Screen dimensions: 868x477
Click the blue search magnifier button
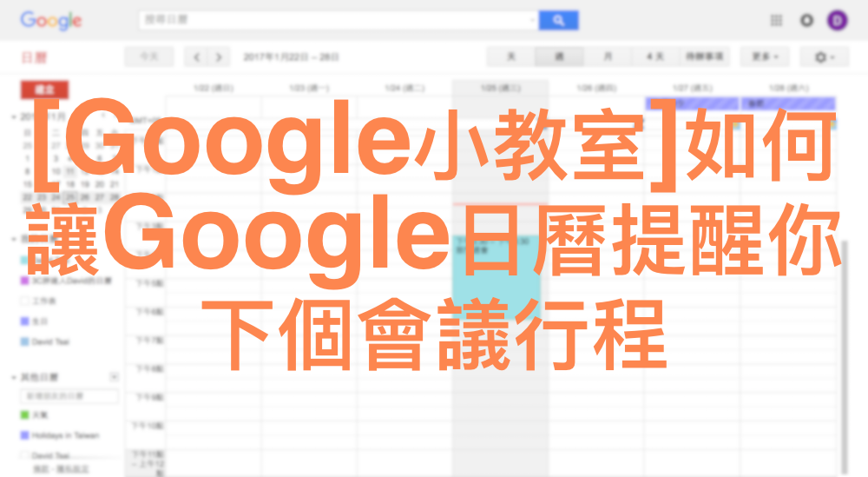[558, 21]
